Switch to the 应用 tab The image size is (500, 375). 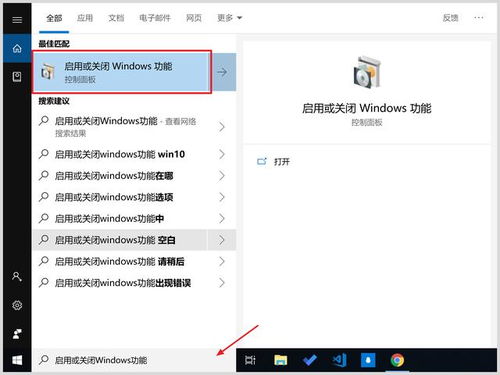pos(85,18)
